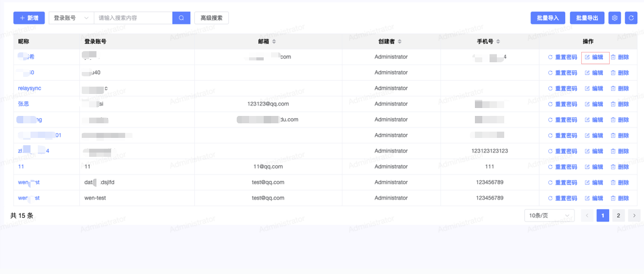Screen dimensions: 644x274
Task: Select page 2 in pagination
Action: 618,215
